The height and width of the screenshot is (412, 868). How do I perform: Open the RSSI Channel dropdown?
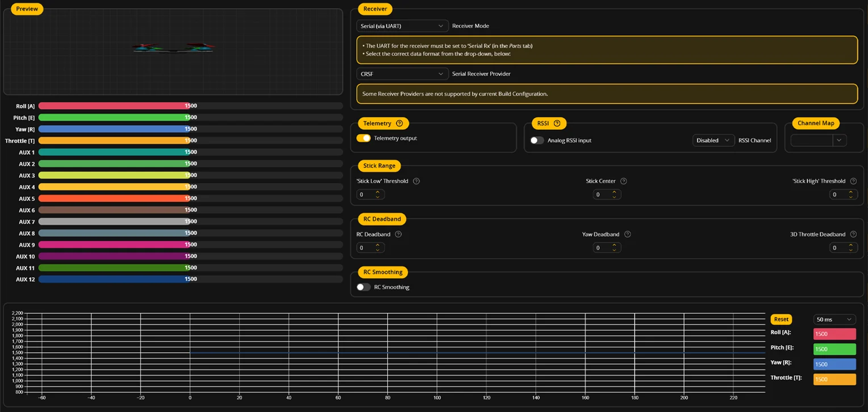tap(714, 140)
